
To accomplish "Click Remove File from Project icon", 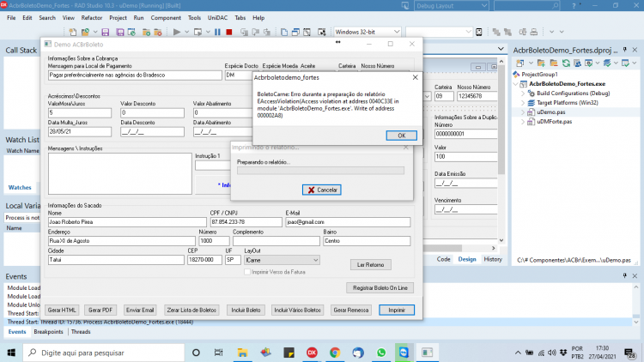I will 158,32.
